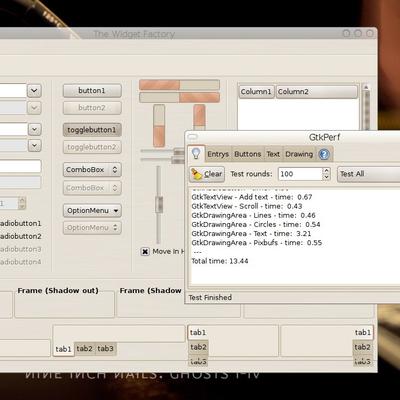400x400 pixels.
Task: Switch to the Text tab in GtkPerf
Action: pos(273,154)
